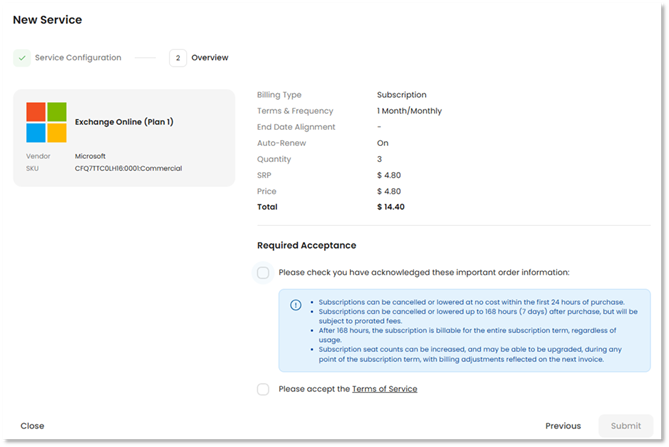Close the New Service dialog
Viewport: 669px width, 447px height.
coord(32,426)
